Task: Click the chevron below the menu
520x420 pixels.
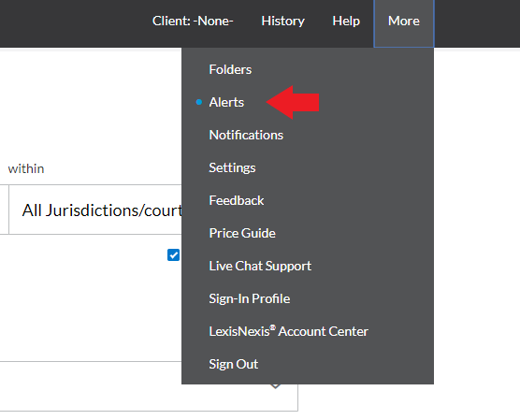Action: (x=275, y=386)
